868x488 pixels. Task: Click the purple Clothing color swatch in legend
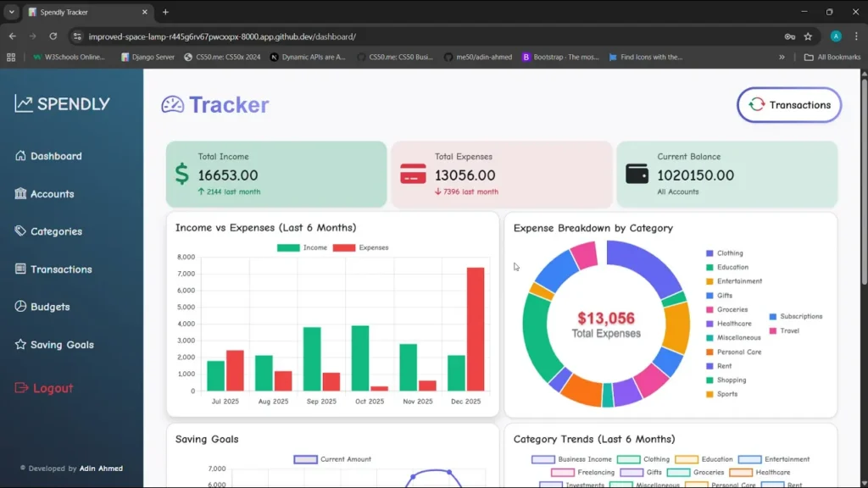[x=710, y=252]
